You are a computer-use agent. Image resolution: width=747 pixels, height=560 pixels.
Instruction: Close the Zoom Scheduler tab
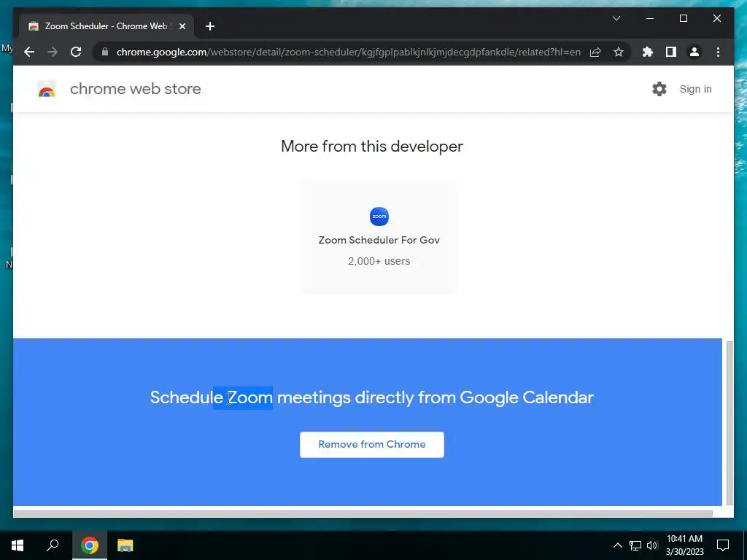[x=182, y=26]
